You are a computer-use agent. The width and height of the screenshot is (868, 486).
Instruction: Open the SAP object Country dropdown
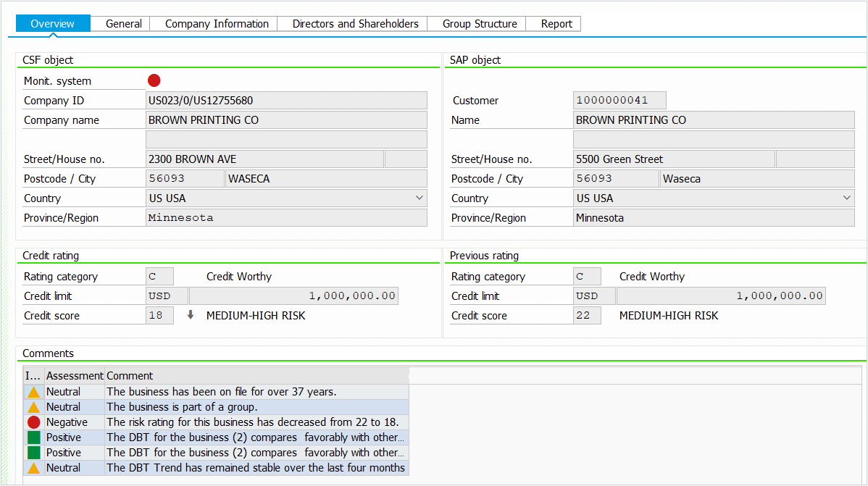click(846, 198)
